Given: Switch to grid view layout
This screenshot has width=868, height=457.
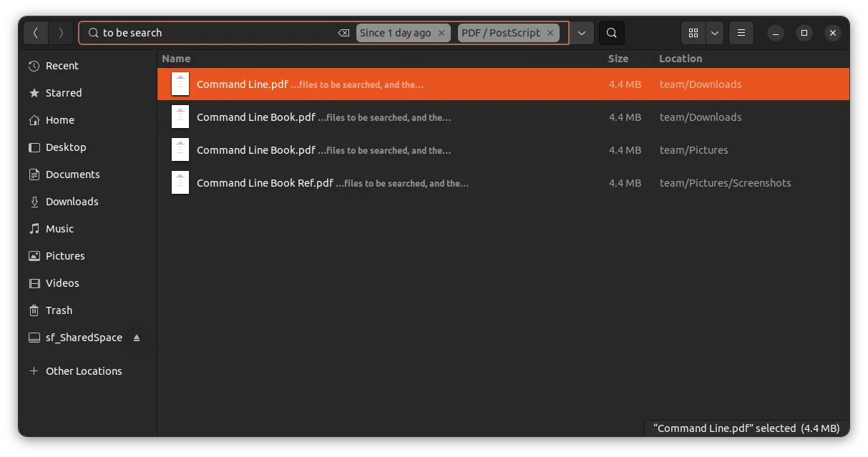Looking at the screenshot, I should pos(693,33).
